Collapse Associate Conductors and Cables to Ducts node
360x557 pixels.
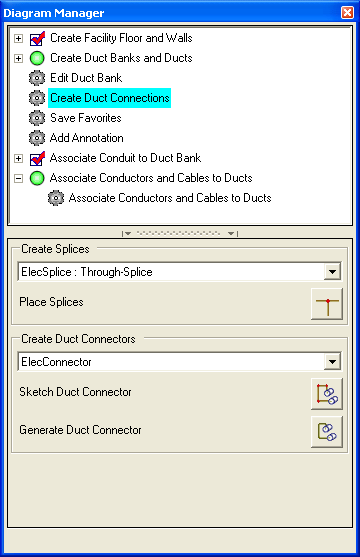[x=18, y=178]
